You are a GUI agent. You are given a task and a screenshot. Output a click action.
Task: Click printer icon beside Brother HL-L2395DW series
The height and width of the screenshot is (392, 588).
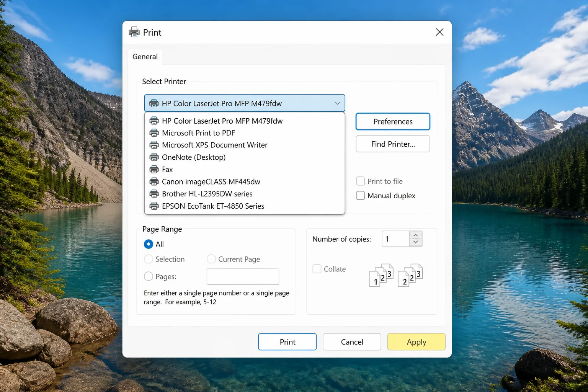tap(154, 194)
